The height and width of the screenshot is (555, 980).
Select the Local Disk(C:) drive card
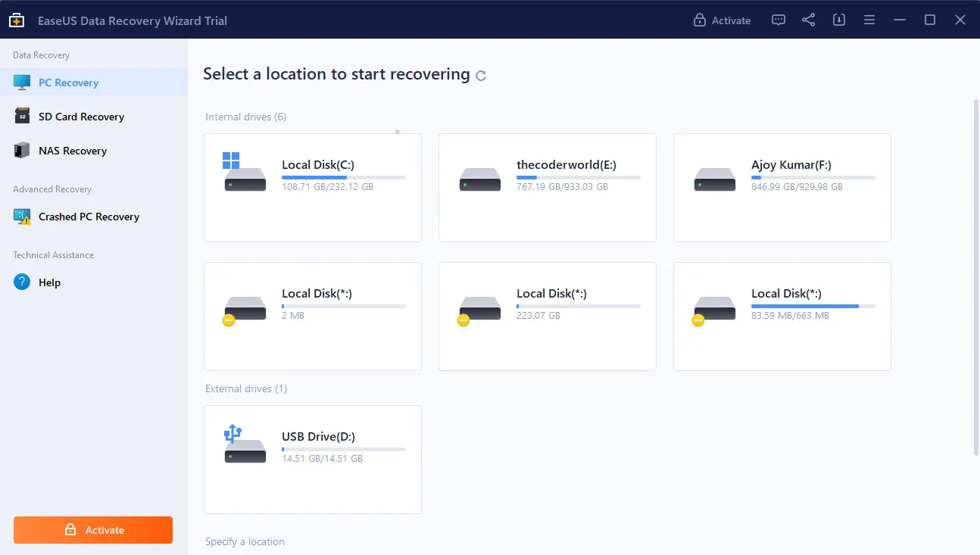point(312,188)
